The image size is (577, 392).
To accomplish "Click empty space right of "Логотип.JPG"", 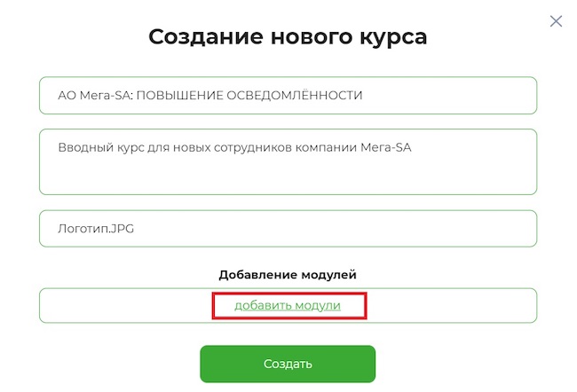I will [355, 229].
